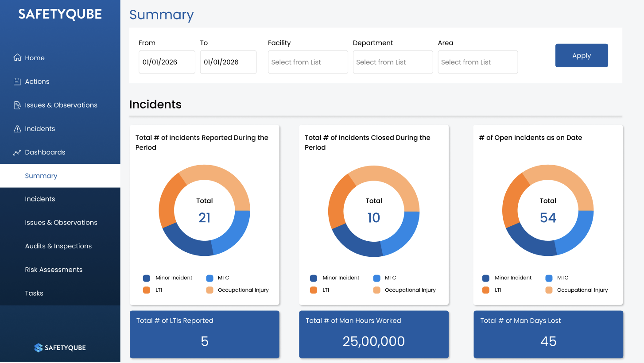Click the Apply button

tap(582, 56)
